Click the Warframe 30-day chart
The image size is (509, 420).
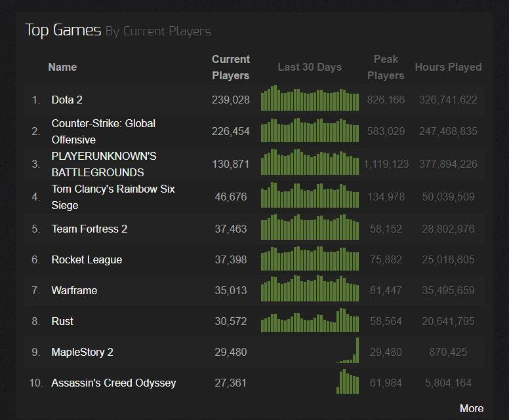(310, 288)
